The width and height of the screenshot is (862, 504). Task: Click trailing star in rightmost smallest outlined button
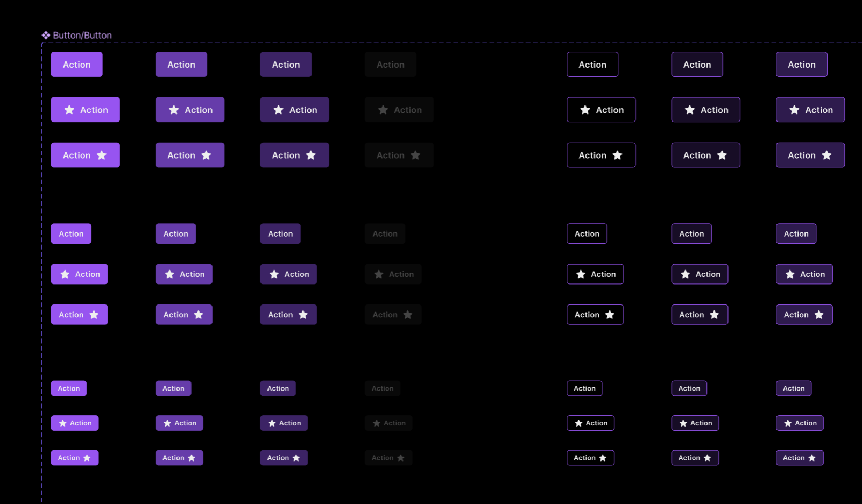(812, 458)
